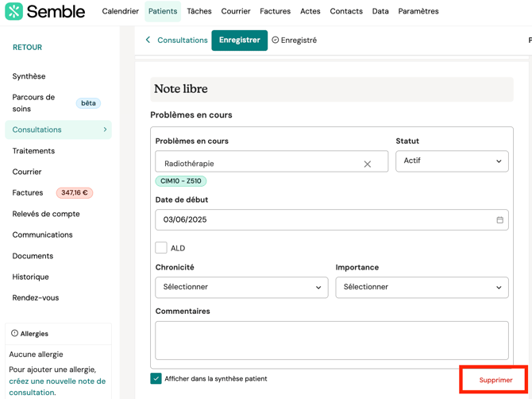The width and height of the screenshot is (532, 399).
Task: Open the Data menu
Action: pyautogui.click(x=380, y=11)
